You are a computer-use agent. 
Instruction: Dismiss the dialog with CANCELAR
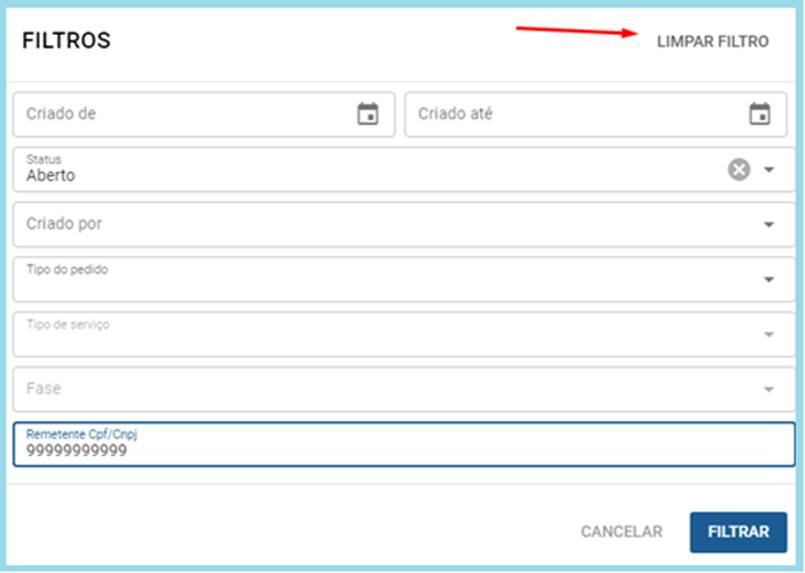621,532
